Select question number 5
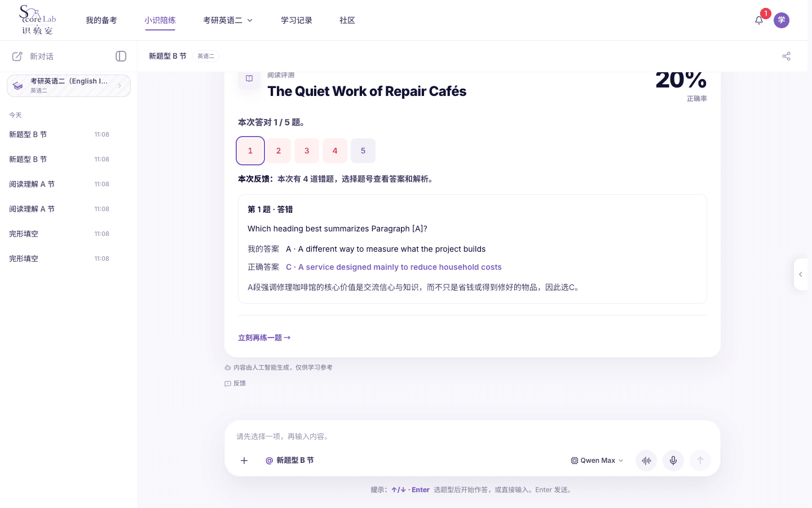Image resolution: width=812 pixels, height=508 pixels. pos(363,151)
